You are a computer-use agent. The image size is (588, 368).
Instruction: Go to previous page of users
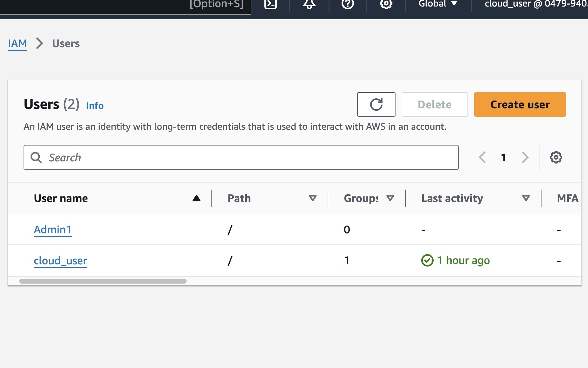pyautogui.click(x=482, y=157)
